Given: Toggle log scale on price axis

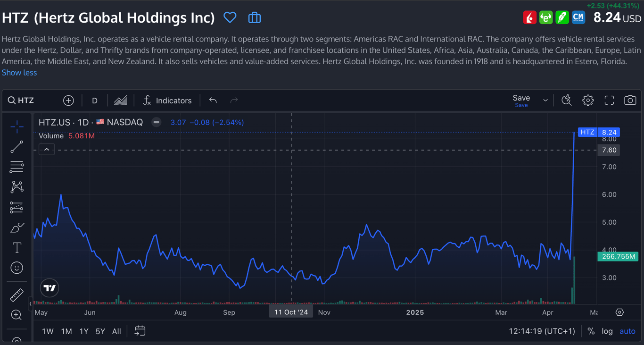Looking at the screenshot, I should point(607,331).
